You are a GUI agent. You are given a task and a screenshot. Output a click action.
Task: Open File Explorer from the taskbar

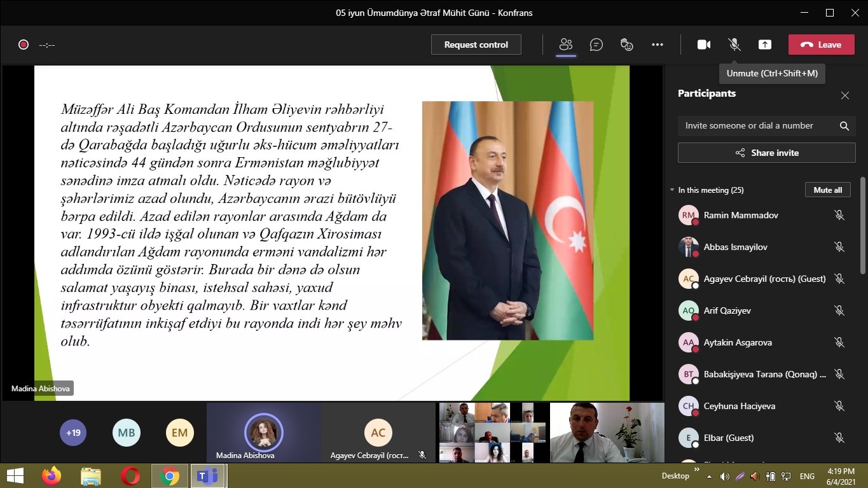[x=91, y=476]
